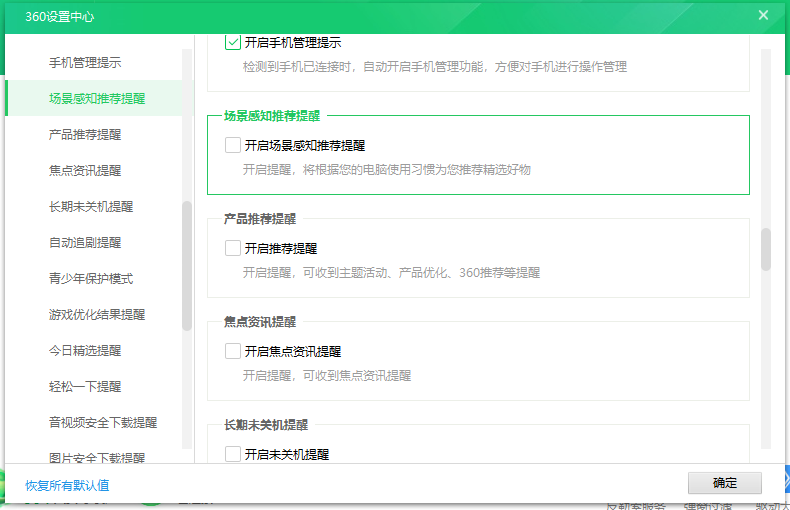Click the 场景感知推荐提醒 group heading
790x510 pixels.
pos(272,116)
